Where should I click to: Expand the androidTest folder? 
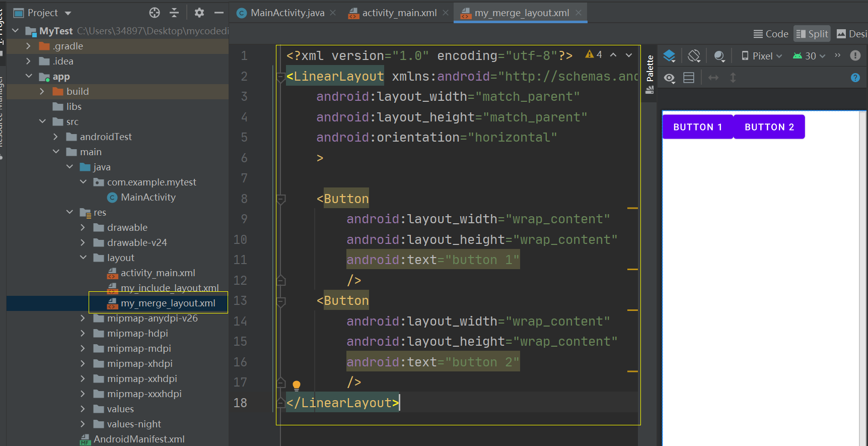55,137
